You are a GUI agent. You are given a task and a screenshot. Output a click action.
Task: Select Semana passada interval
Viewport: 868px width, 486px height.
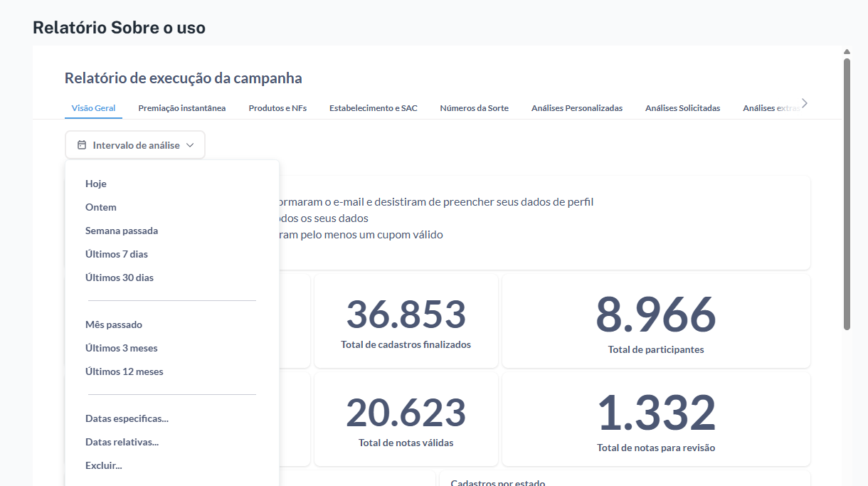(x=122, y=231)
